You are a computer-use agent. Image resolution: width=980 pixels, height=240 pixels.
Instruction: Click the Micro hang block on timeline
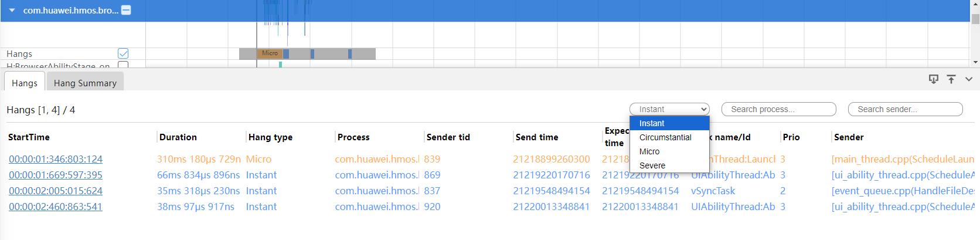270,53
